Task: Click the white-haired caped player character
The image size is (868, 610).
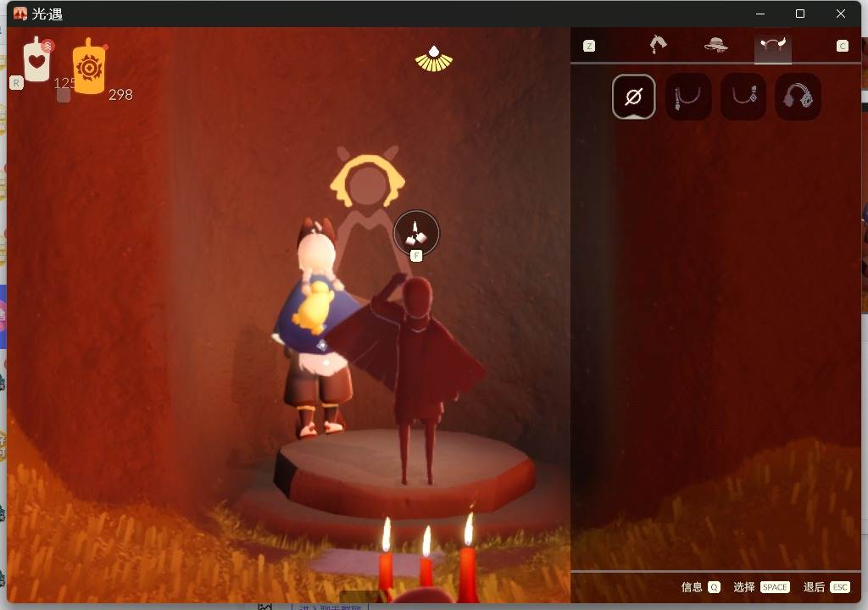Action: [315, 326]
